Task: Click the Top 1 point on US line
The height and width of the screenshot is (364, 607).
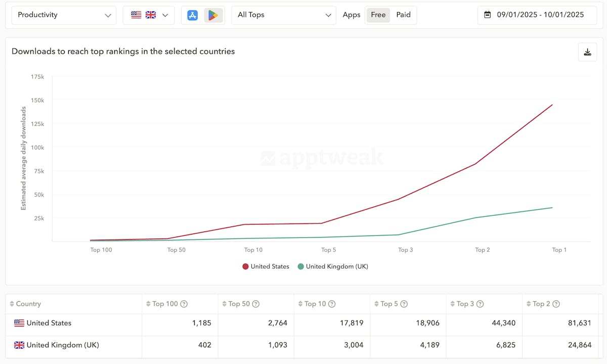Action: point(552,105)
